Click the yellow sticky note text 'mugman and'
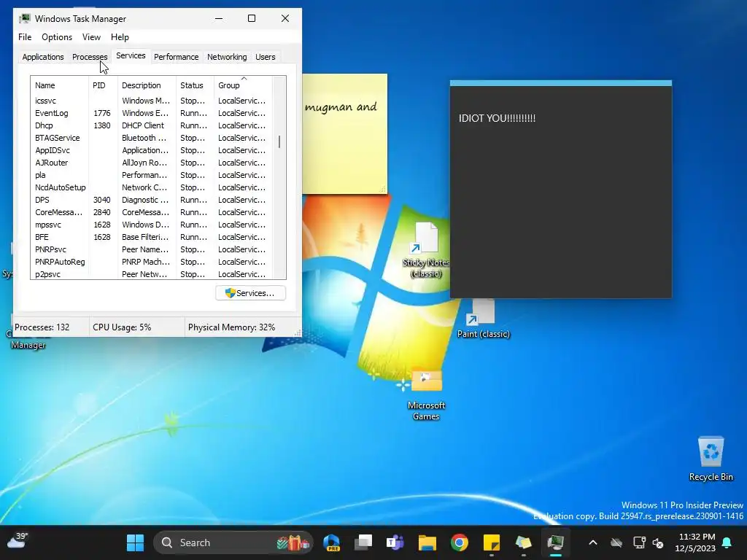 (x=341, y=107)
